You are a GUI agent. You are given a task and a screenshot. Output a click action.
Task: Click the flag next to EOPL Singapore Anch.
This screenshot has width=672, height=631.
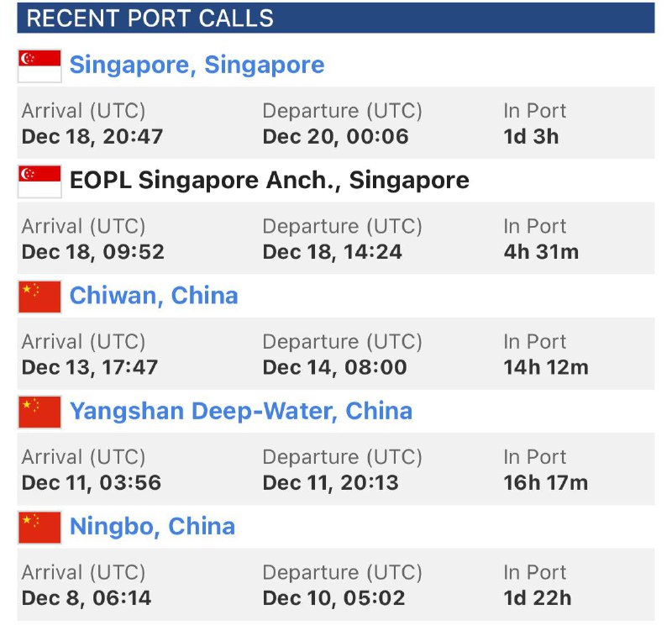tap(39, 181)
